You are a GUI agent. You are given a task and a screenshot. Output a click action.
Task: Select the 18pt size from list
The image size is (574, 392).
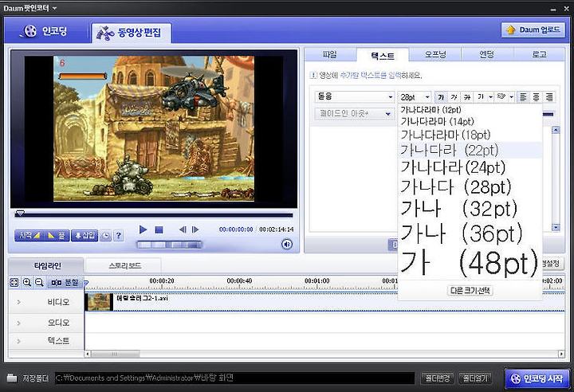(x=470, y=135)
